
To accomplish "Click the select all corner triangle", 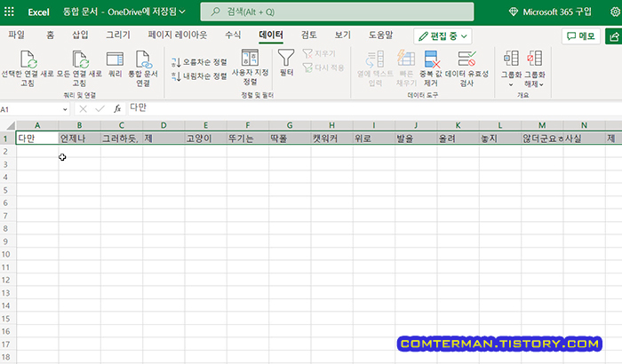I will pos(11,125).
